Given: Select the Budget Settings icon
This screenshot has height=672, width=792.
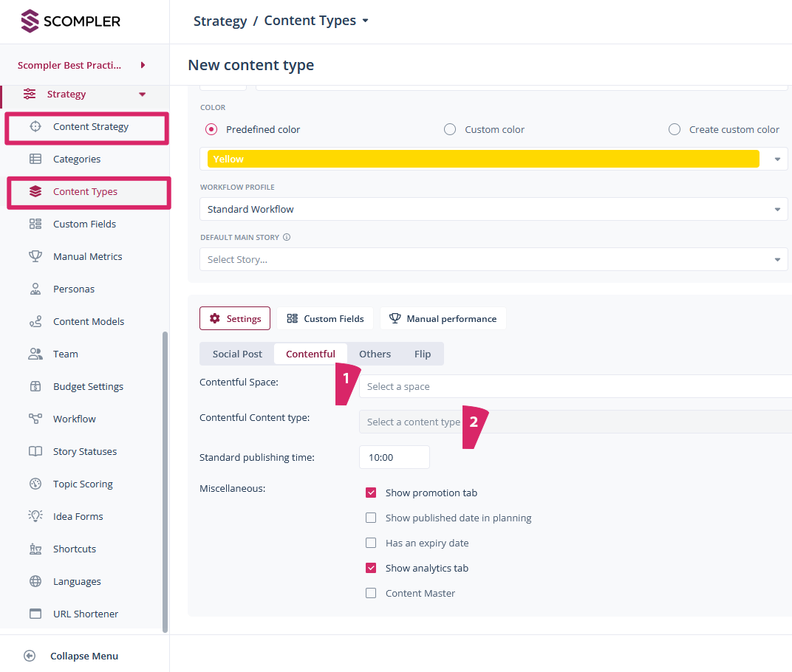Looking at the screenshot, I should 35,386.
